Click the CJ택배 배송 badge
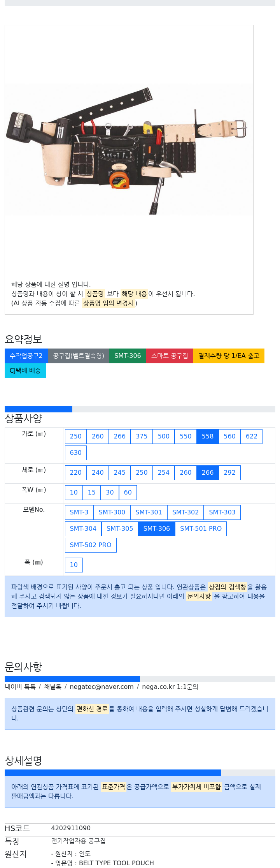 coord(25,371)
